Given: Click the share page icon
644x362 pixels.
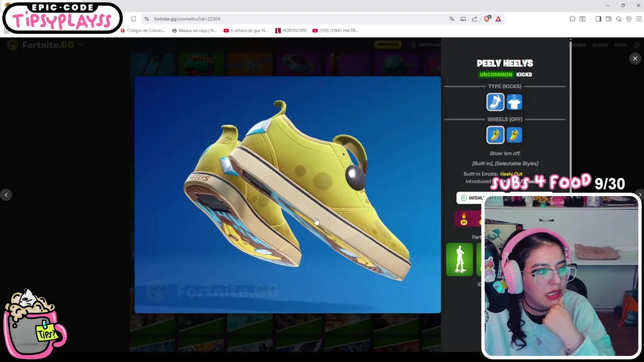Looking at the screenshot, I should [x=474, y=19].
